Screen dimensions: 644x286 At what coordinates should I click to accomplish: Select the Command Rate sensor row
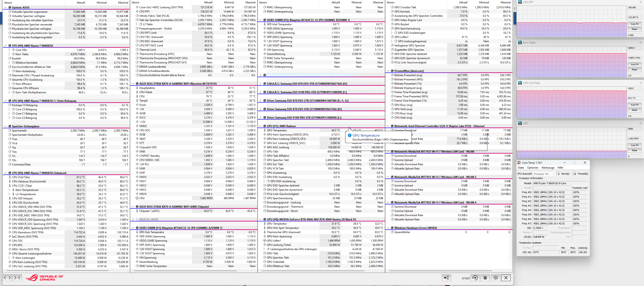coord(66,165)
